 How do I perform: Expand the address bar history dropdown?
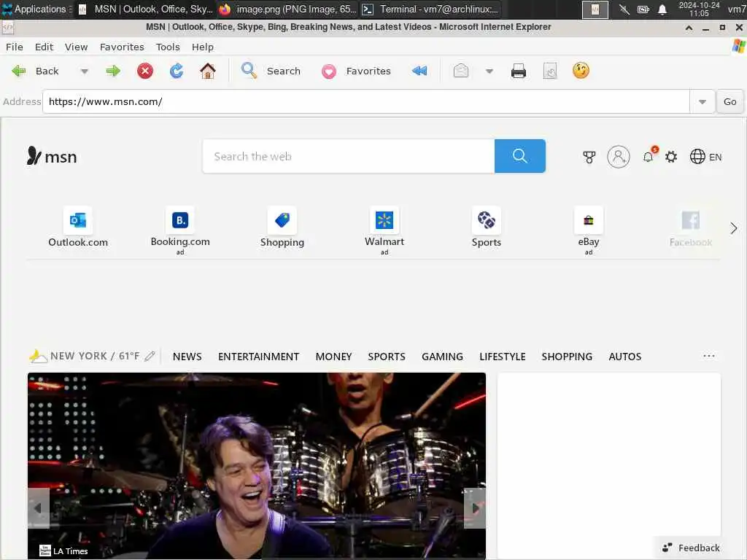[703, 101]
